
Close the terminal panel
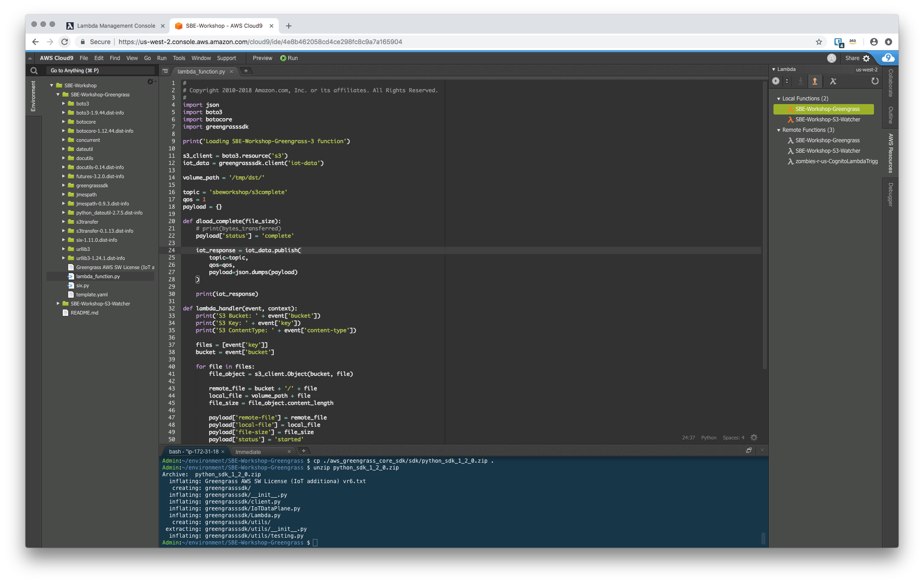coord(762,450)
